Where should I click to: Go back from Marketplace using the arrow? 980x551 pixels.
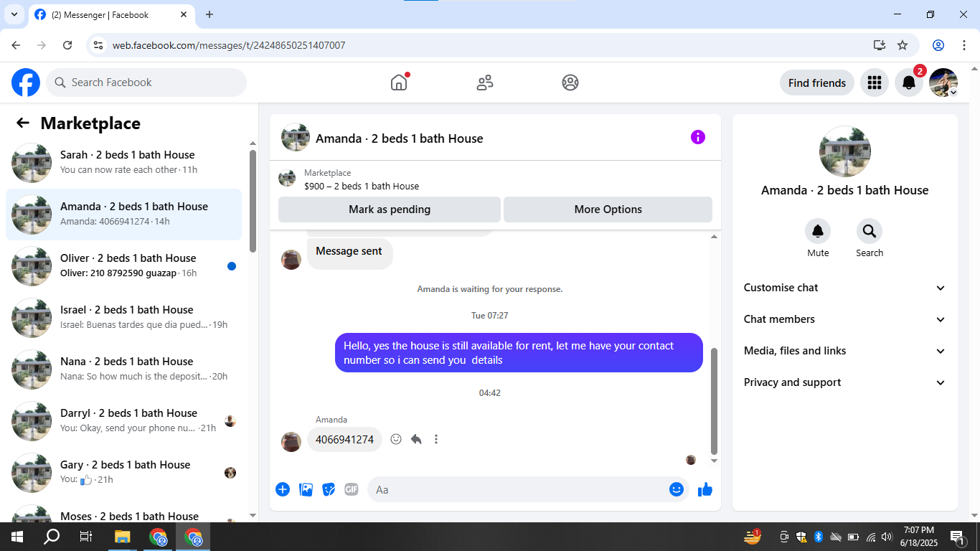(x=23, y=123)
